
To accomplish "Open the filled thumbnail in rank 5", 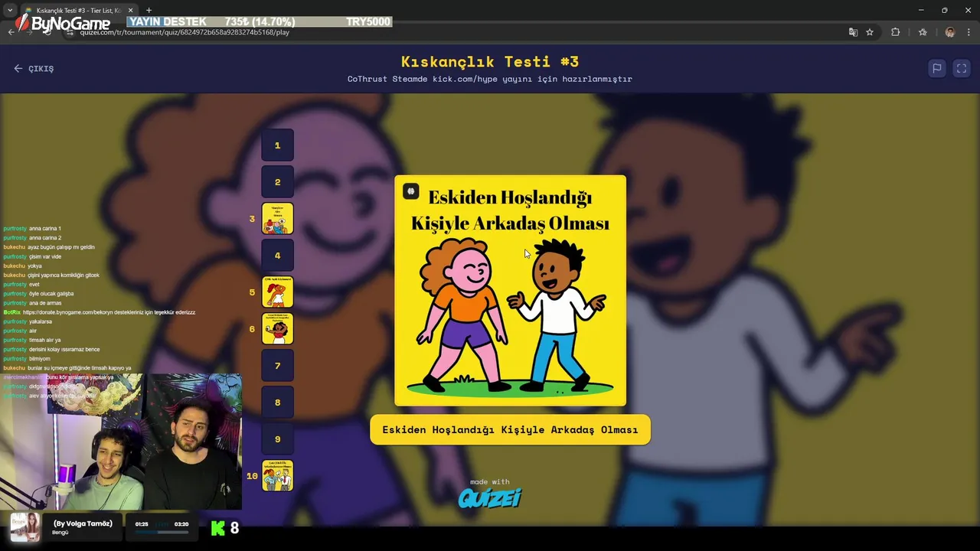I will [277, 292].
